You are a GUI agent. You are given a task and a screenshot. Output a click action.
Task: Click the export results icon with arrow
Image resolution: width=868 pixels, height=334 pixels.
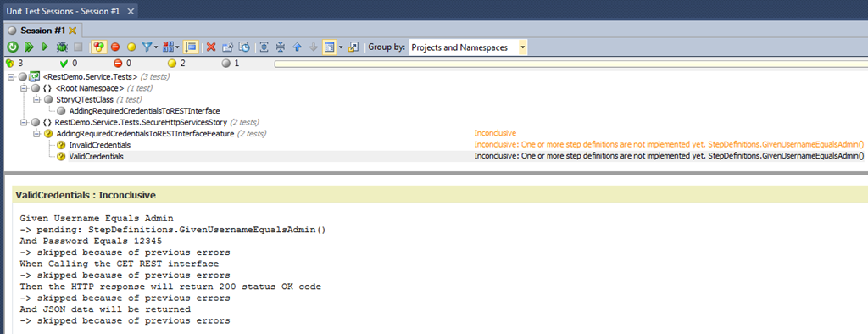pos(353,47)
